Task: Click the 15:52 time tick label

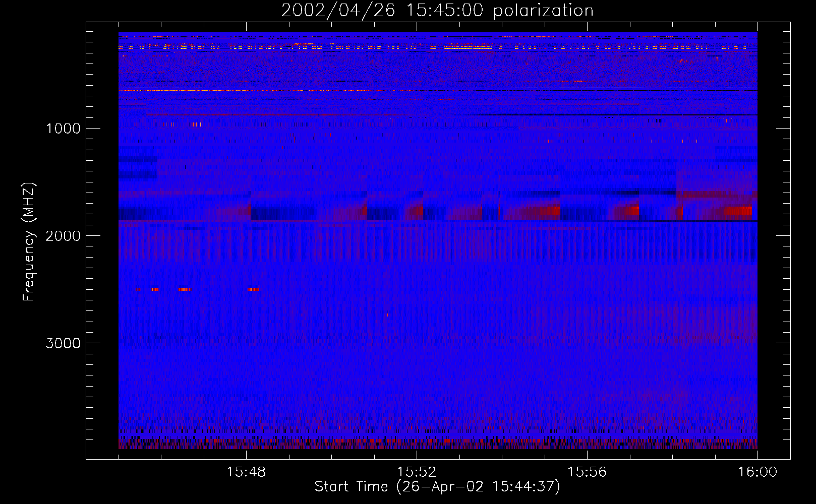Action: [x=417, y=472]
